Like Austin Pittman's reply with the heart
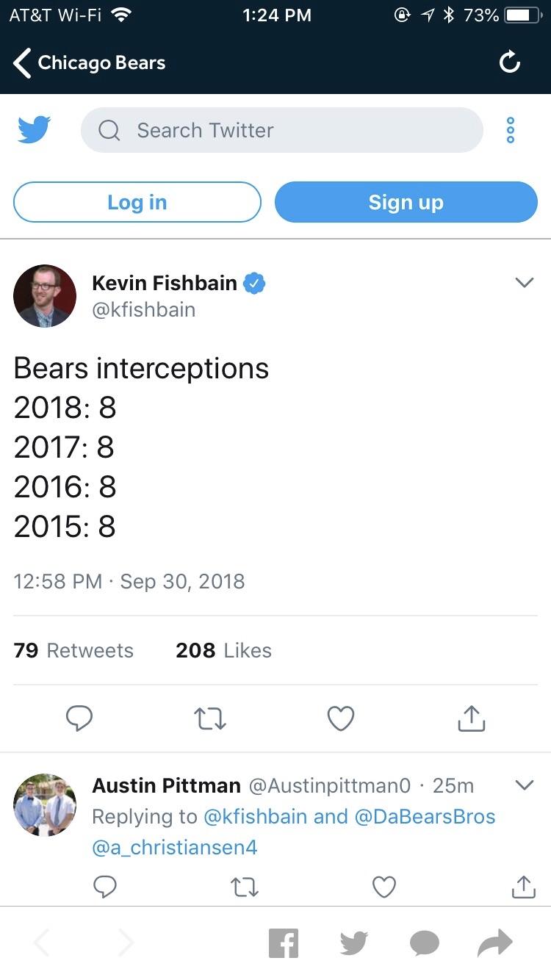 pos(384,887)
